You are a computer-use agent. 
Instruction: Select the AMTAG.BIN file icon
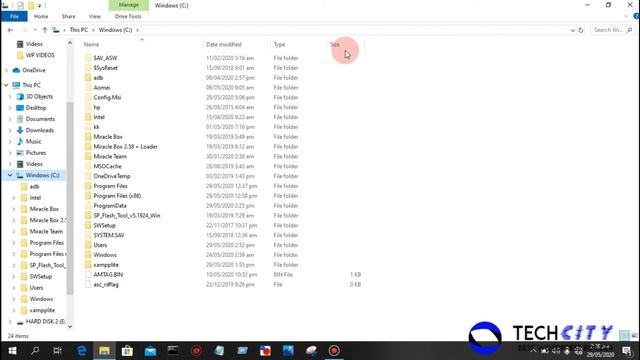pos(88,275)
